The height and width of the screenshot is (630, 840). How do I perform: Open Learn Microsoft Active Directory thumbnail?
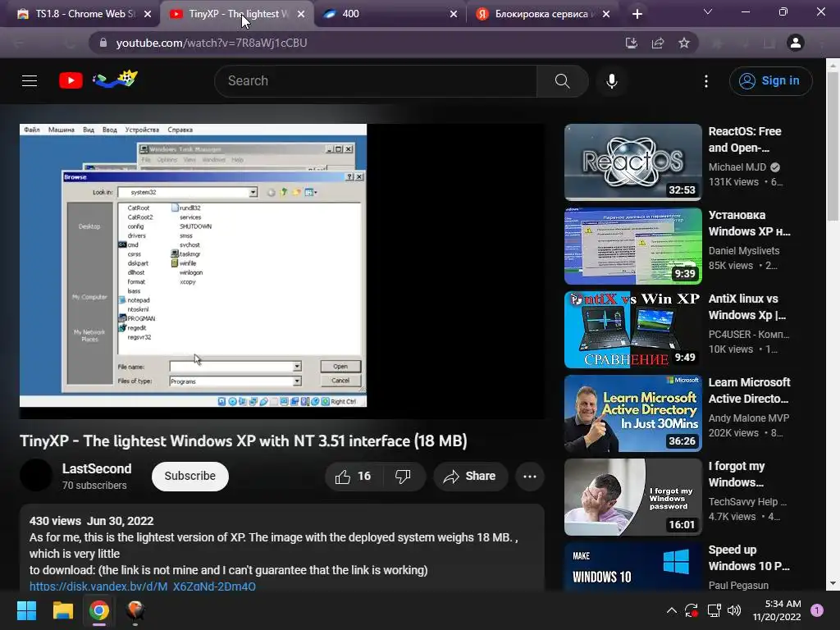tap(632, 413)
